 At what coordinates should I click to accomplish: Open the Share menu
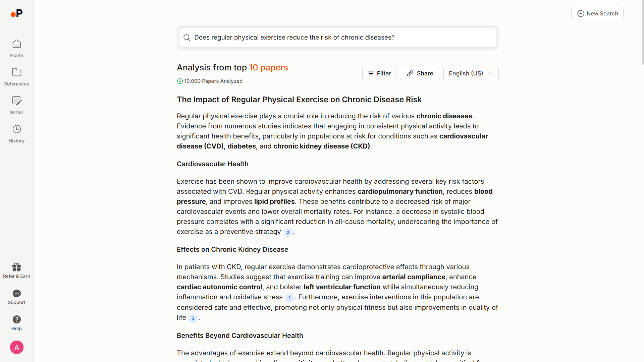(420, 73)
